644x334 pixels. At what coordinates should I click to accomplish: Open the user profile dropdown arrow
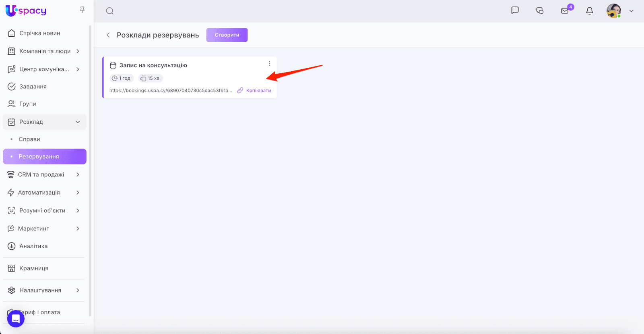(x=632, y=11)
